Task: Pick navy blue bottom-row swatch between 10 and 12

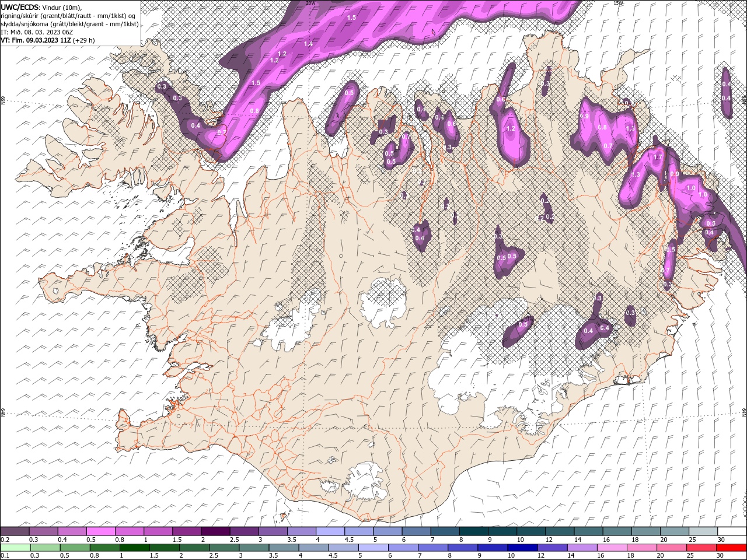Action: 522,547
